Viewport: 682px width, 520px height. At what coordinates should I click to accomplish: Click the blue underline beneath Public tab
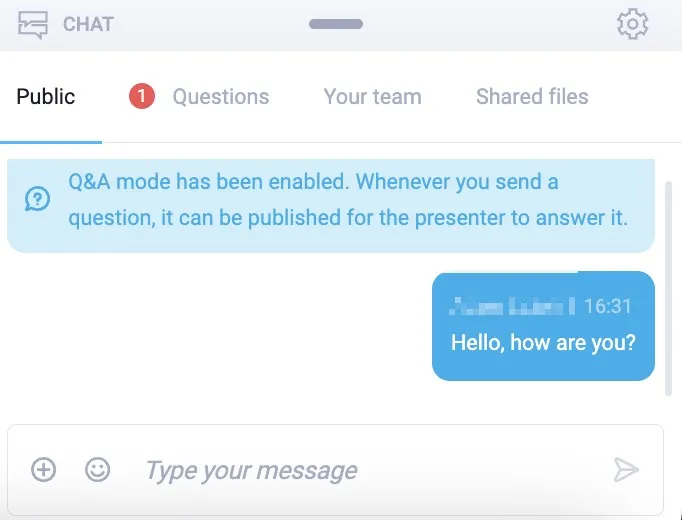(51, 142)
